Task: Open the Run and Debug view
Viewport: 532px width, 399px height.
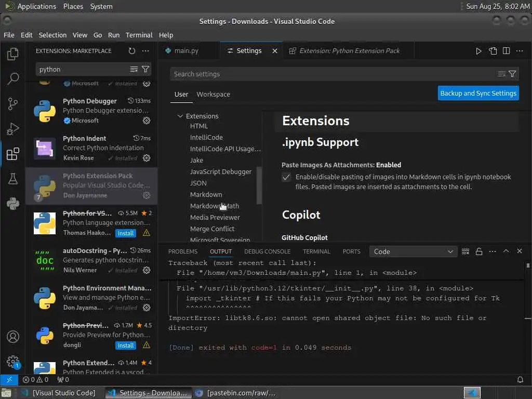Action: [x=13, y=129]
